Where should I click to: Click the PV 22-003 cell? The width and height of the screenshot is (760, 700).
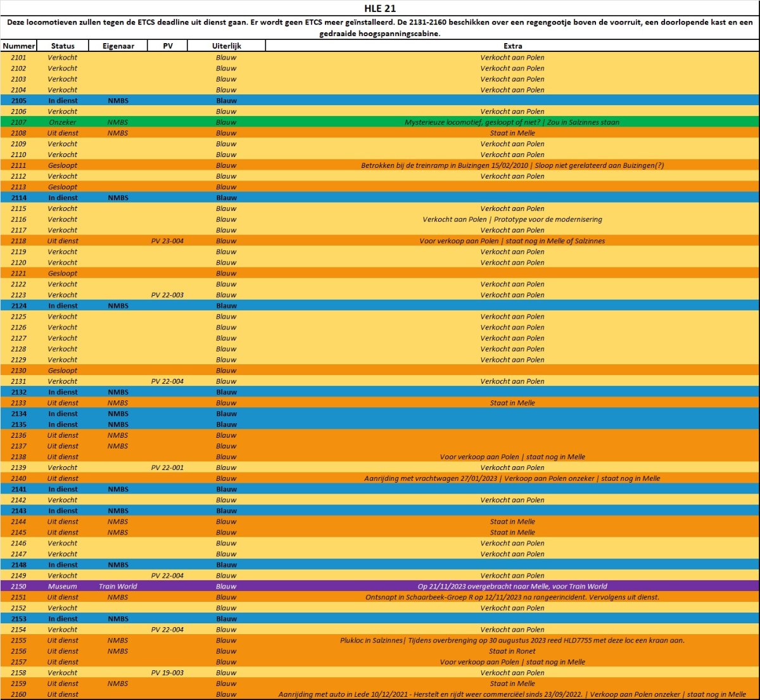point(168,295)
